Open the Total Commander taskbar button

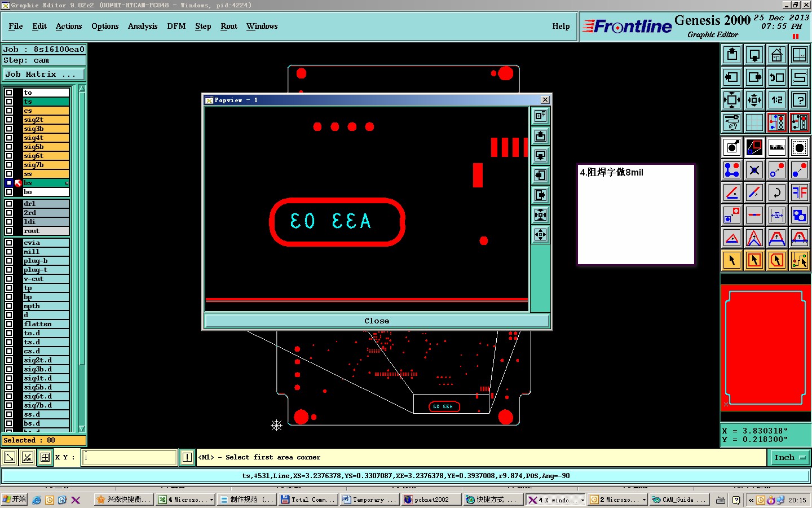point(308,500)
